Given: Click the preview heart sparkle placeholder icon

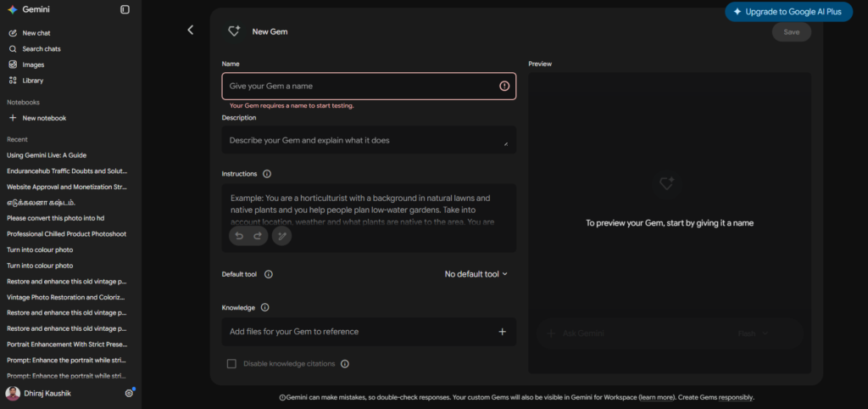Looking at the screenshot, I should pos(666,184).
